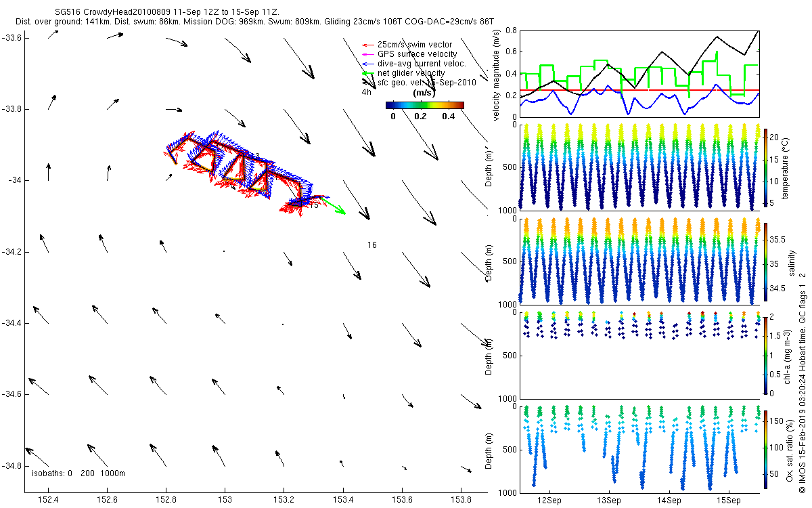The height and width of the screenshot is (508, 812).
Task: Click the red swim vector legend arrow
Action: click(x=368, y=45)
